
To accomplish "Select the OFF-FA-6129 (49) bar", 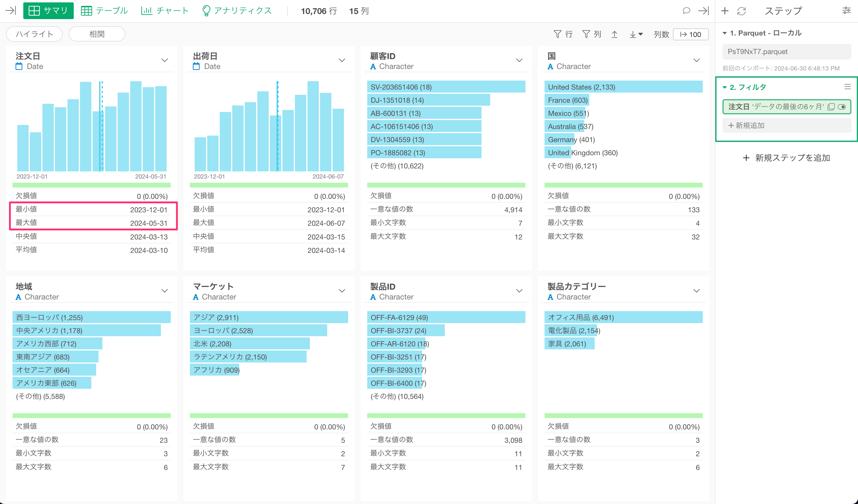I will (446, 317).
